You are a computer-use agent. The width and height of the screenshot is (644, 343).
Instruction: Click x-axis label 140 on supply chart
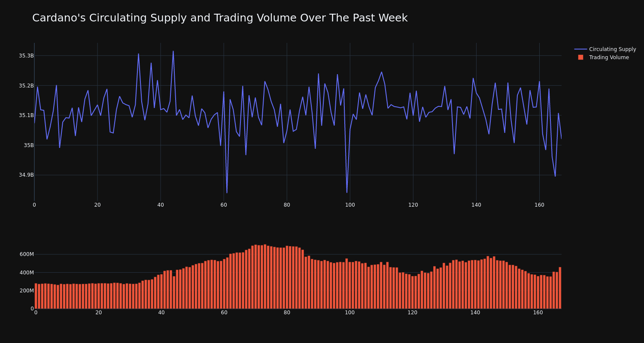pyautogui.click(x=476, y=205)
